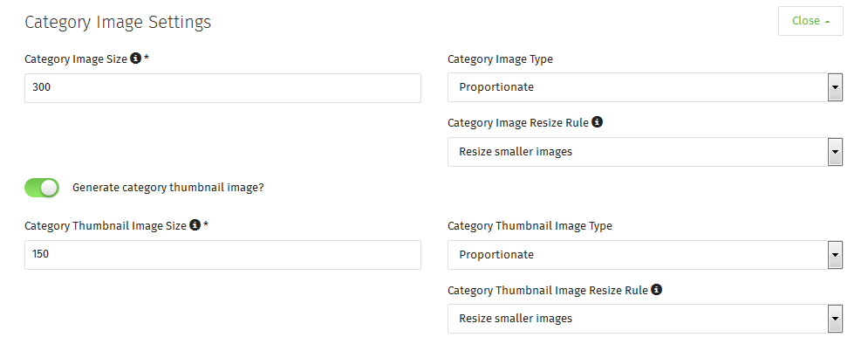This screenshot has width=868, height=351.
Task: Expand the Category Thumbnail Image Resize Rule dropdown
Action: coord(645,319)
